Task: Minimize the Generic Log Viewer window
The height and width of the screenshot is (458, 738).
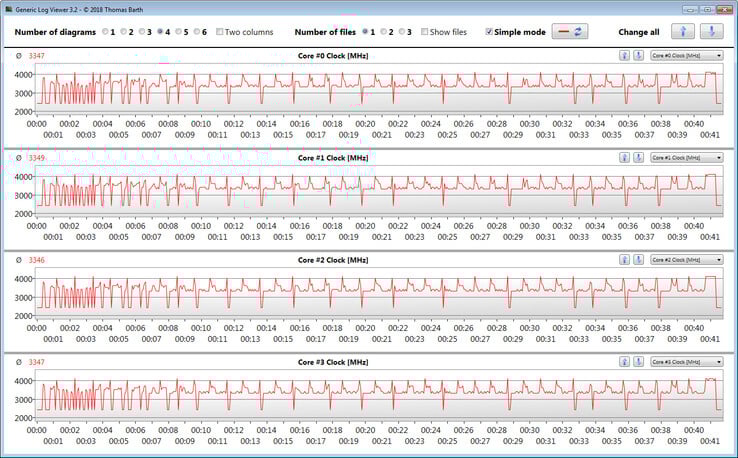Action: coord(690,9)
